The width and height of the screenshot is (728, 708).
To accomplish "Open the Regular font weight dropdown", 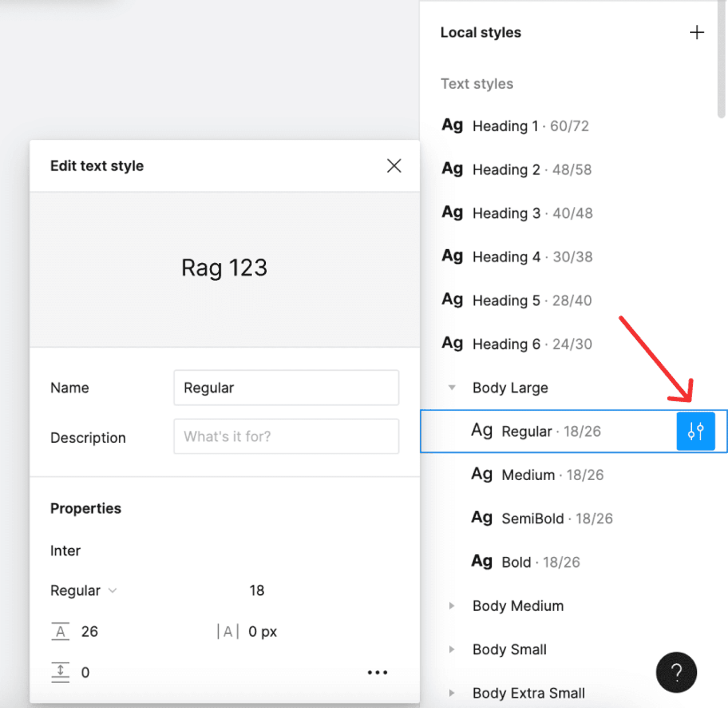I will pyautogui.click(x=84, y=590).
